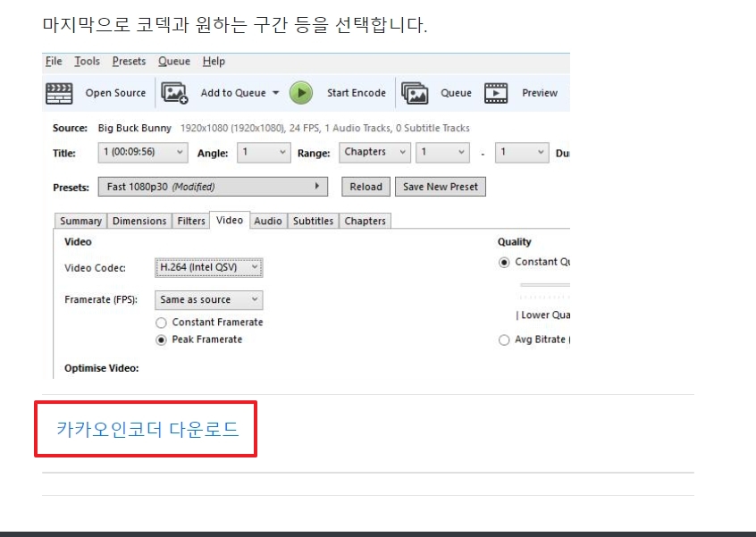This screenshot has width=756, height=537.
Task: Select Constant Quality radio button
Action: tap(504, 262)
